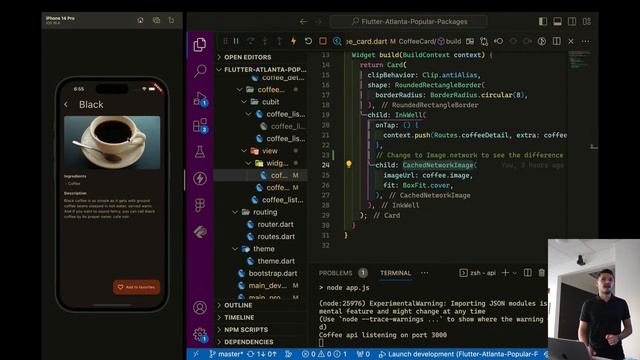Click the simulator Home button icon
Screen dimensions: 640x360
point(140,20)
